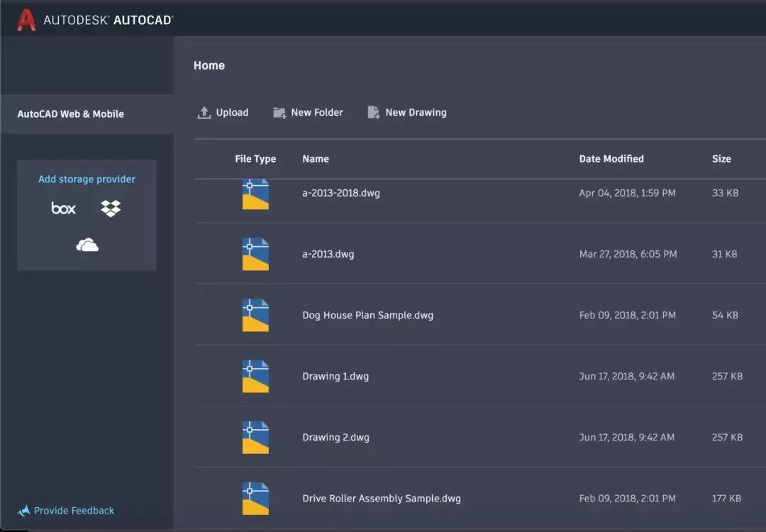
Task: Connect Dropbox storage provider
Action: (x=111, y=208)
